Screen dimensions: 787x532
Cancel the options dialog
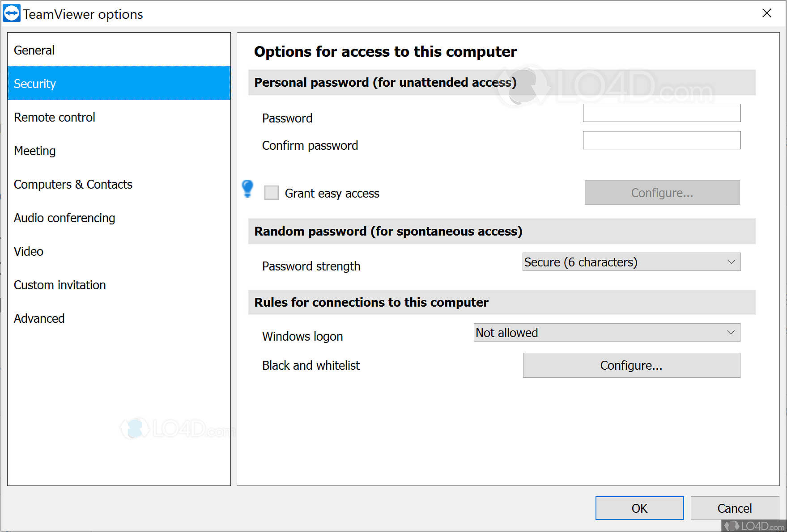(734, 508)
